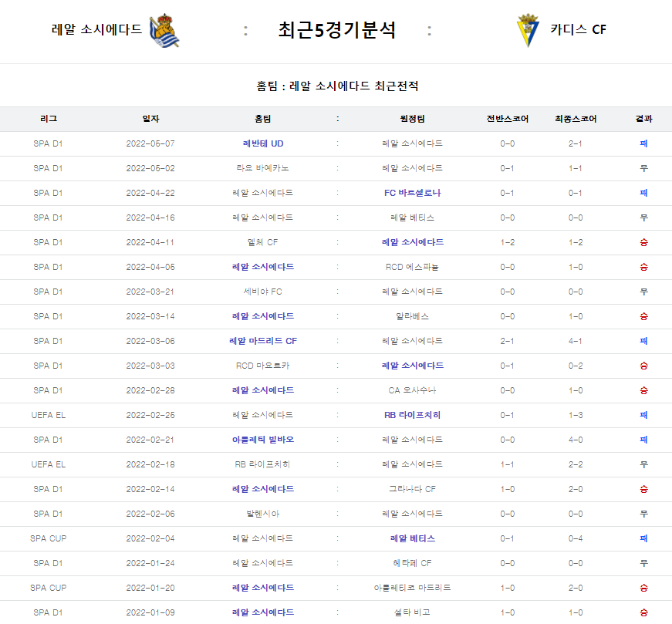
Task: Click the 승 result for the 엘체 CF match
Action: pos(643,242)
